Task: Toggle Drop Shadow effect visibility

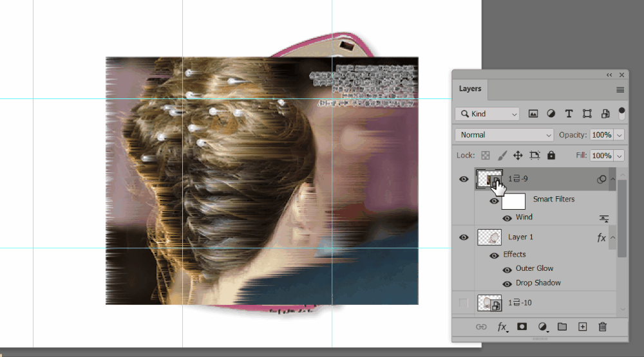Action: (507, 284)
